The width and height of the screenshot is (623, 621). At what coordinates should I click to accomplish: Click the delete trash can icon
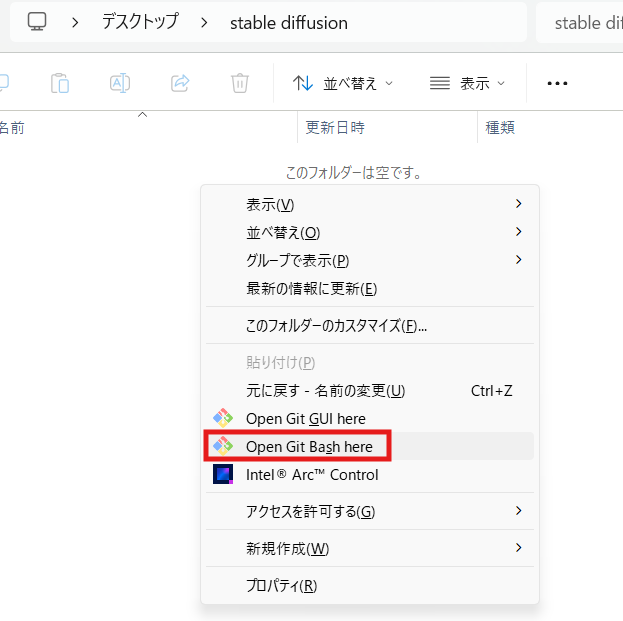pos(240,83)
